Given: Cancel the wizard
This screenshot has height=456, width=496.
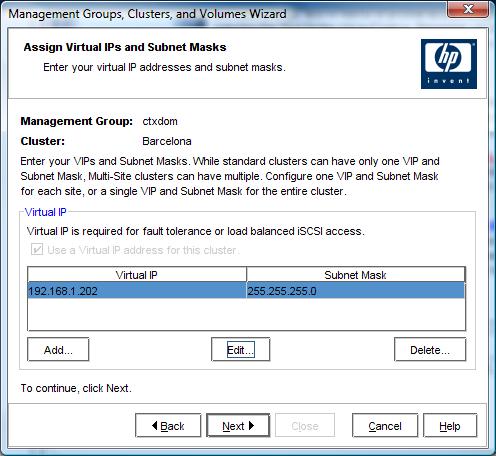Looking at the screenshot, I should point(385,425).
